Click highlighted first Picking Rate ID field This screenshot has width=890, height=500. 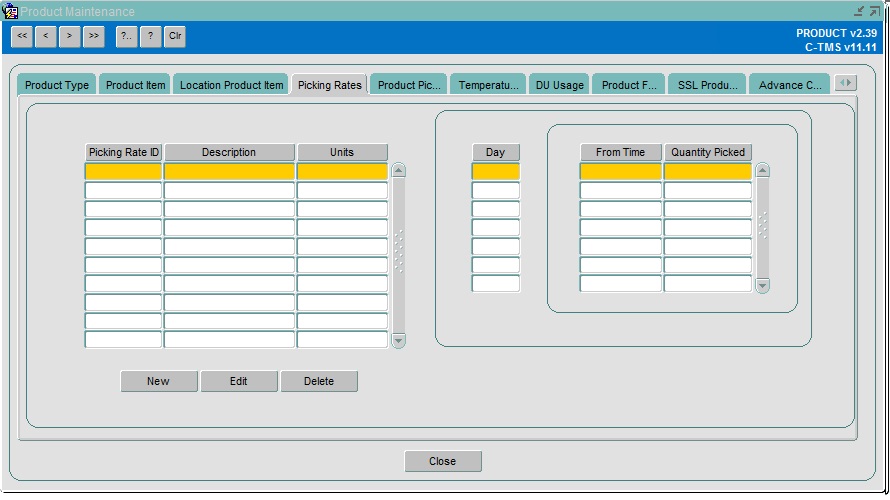pyautogui.click(x=123, y=171)
